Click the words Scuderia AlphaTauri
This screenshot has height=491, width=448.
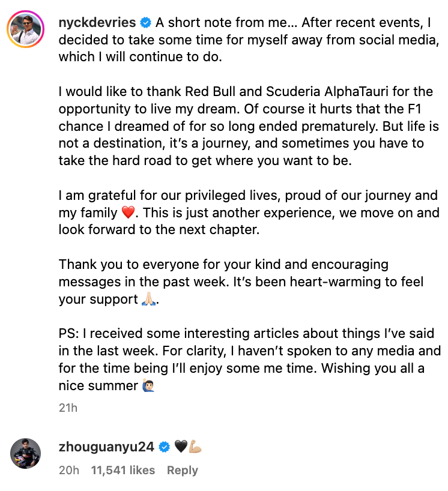[x=327, y=91]
